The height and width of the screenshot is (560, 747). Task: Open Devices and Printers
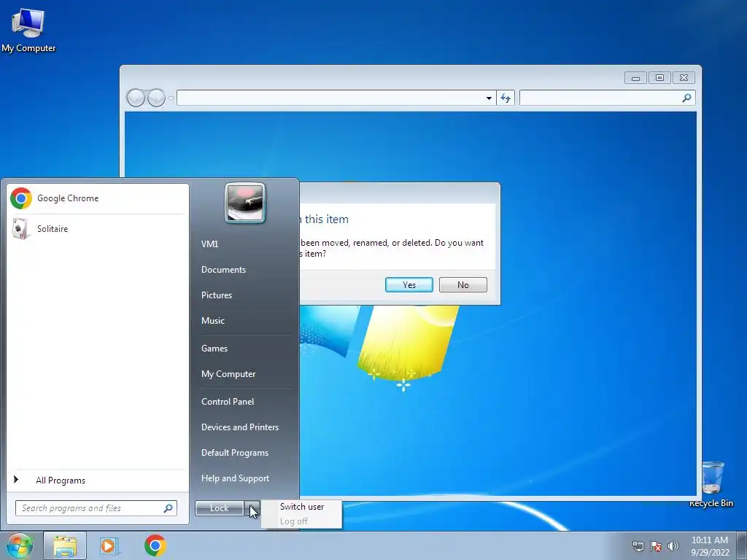(x=240, y=427)
